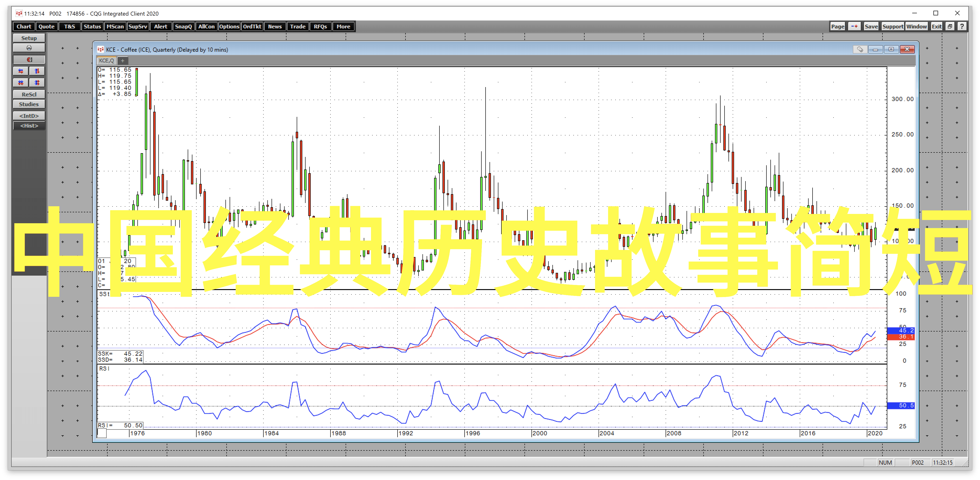The image size is (980, 480).
Task: Maximize the KCE Coffee chart window
Action: click(891, 49)
